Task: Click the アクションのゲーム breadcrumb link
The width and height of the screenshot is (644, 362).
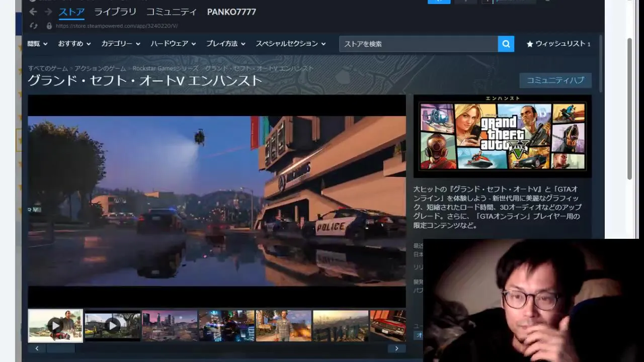Action: click(x=100, y=68)
